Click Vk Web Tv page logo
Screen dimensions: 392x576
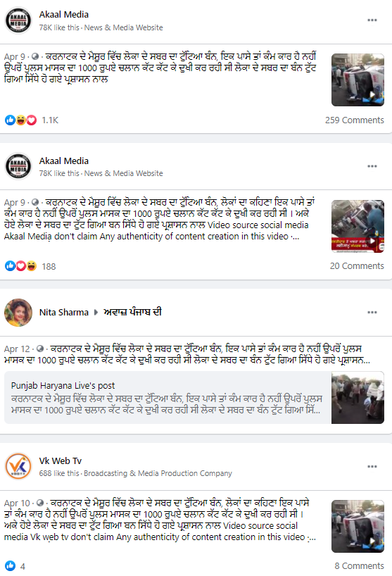[x=18, y=466]
